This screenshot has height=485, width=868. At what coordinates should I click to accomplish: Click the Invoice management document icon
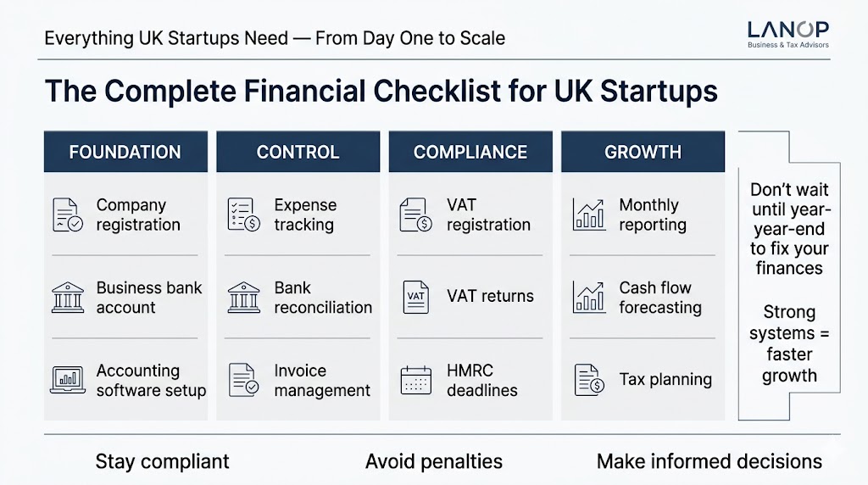(x=243, y=380)
